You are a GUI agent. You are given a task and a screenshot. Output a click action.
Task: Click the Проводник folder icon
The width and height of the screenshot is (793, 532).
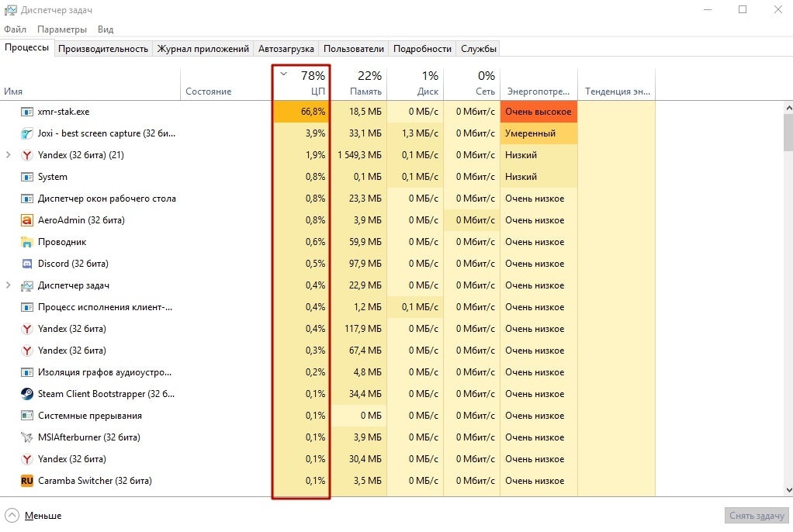[27, 241]
